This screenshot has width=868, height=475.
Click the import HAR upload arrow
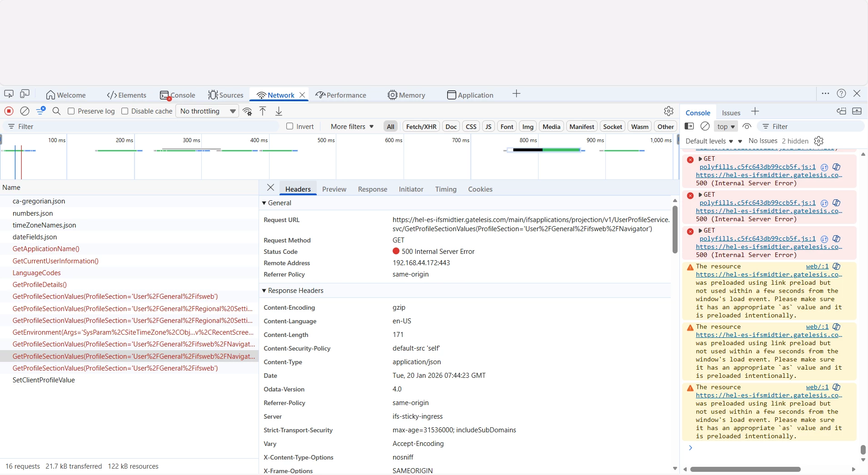pyautogui.click(x=263, y=111)
